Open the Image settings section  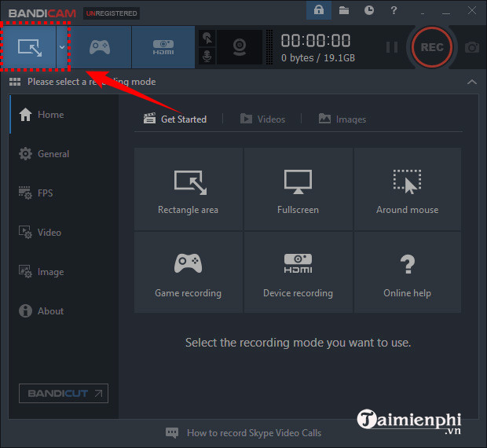64,272
